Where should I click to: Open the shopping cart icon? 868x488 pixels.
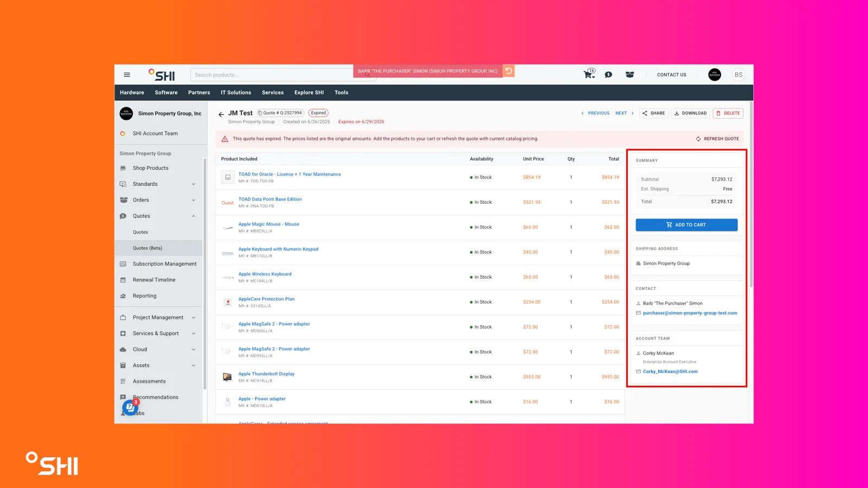[589, 74]
